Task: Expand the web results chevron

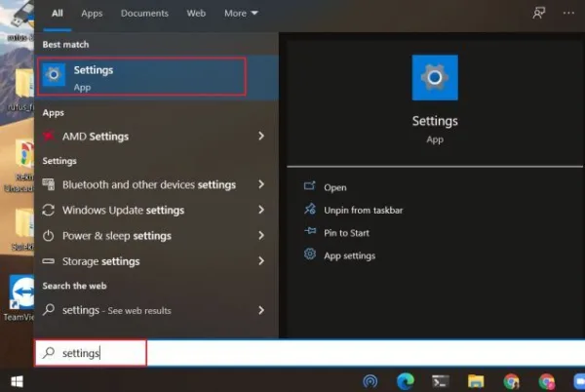Action: [x=261, y=310]
